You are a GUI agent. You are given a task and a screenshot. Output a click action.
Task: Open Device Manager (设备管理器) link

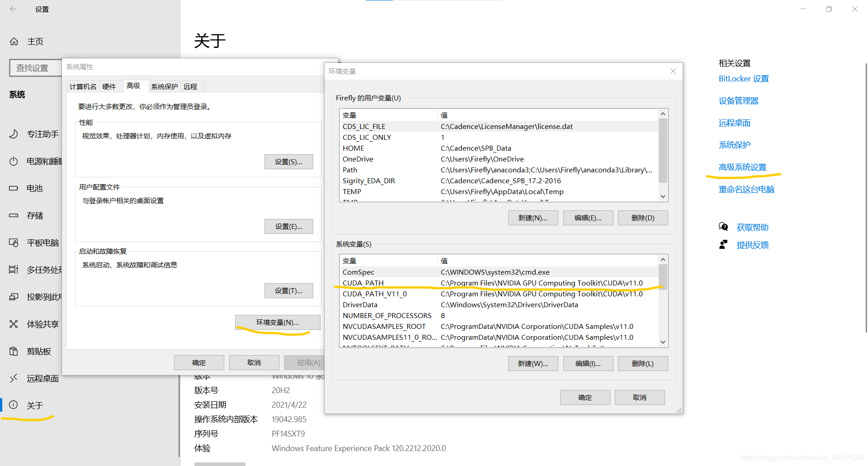click(x=739, y=101)
